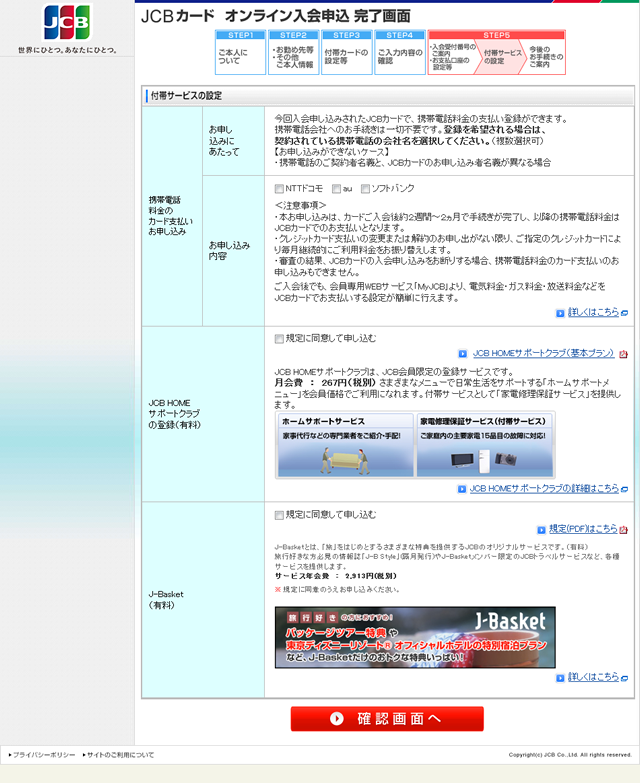Screen dimensions: 640x783
Task: Click the 付帯サービスの設定 section heading
Action: tap(186, 95)
